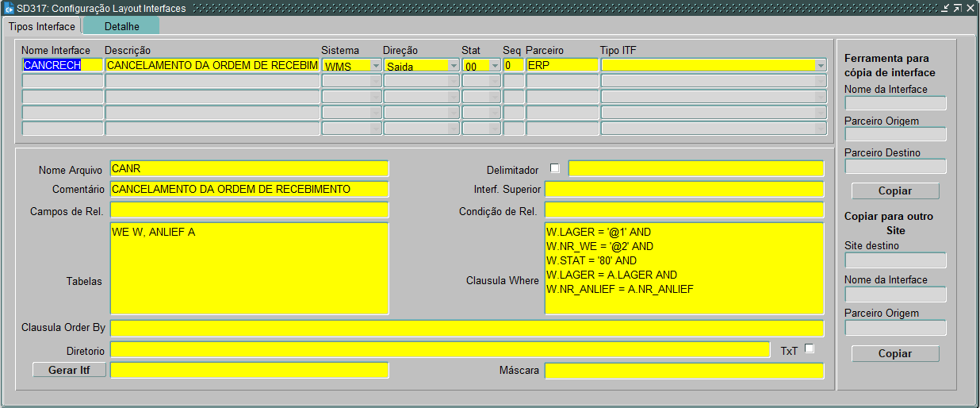Click the SD317 window title icon

[9, 8]
